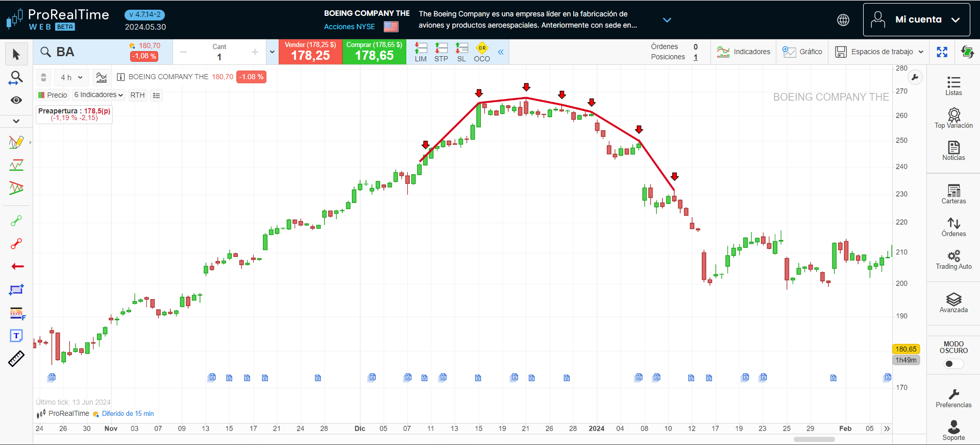Click the horizontal chart scrollbar
The height and width of the screenshot is (445, 980).
(x=814, y=439)
